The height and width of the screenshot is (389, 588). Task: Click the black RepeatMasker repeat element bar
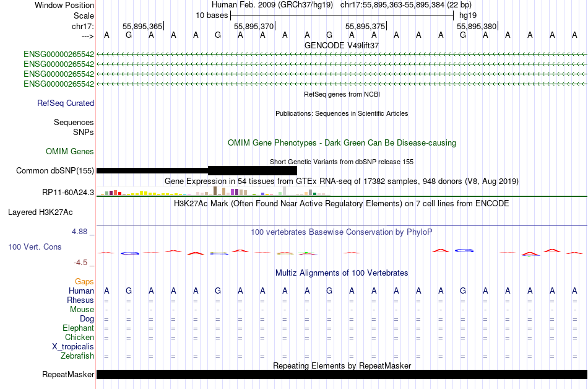pos(342,374)
